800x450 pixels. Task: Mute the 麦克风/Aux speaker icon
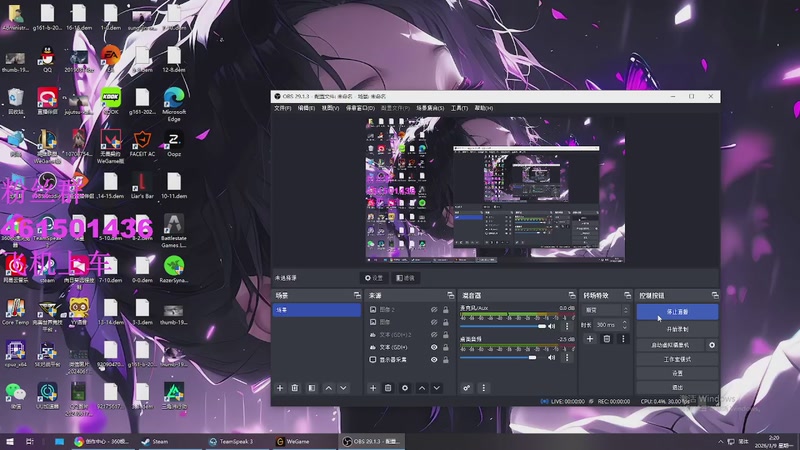tap(552, 327)
